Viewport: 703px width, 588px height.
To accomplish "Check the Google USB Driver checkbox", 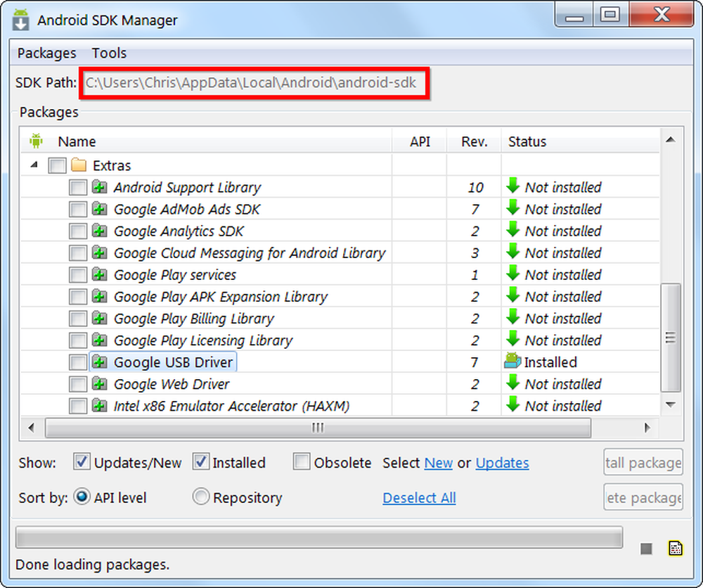I will (78, 362).
